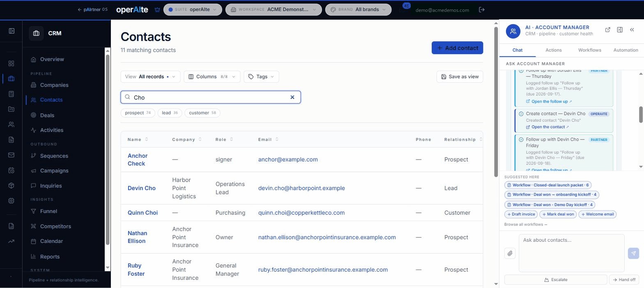Viewport: 644px width, 288px height.
Task: Switch to the Automation tab
Action: 626,50
